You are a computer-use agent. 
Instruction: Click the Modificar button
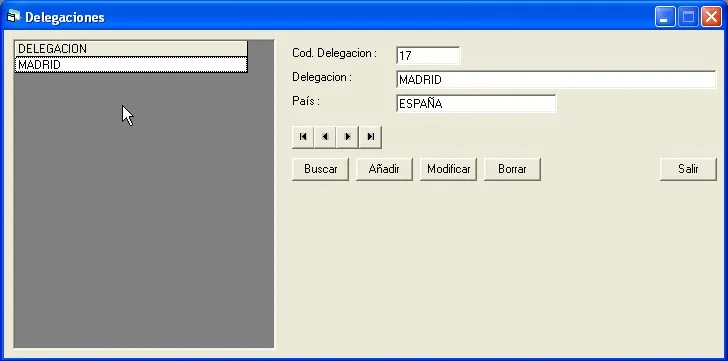[x=448, y=169]
